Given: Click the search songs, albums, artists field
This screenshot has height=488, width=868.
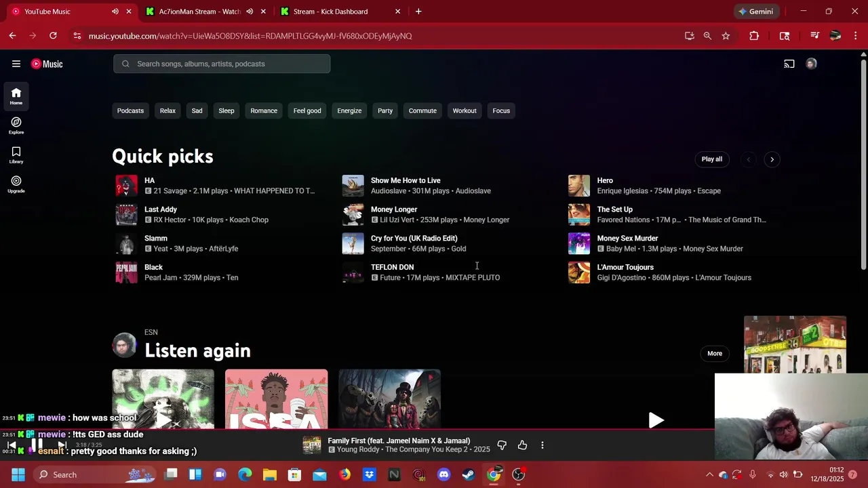Looking at the screenshot, I should pyautogui.click(x=222, y=64).
